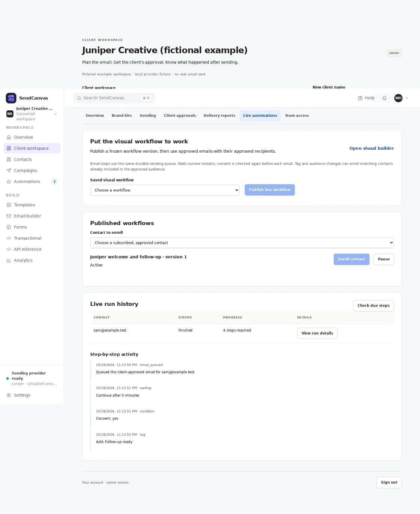The height and width of the screenshot is (514, 420).
Task: Click the green Sending provider ready status dot
Action: [x=7, y=379]
